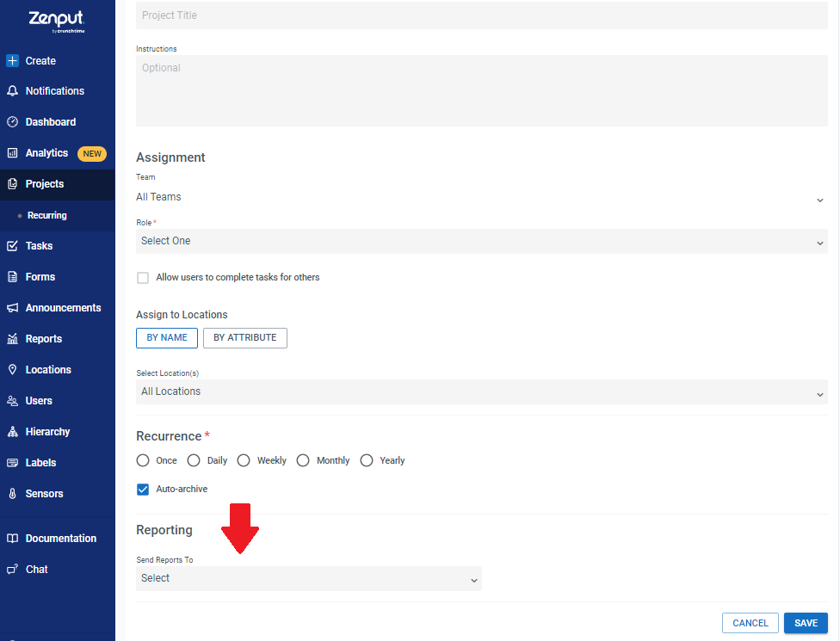Select the Daily recurrence option
Viewport: 840px width, 641px height.
pos(194,460)
